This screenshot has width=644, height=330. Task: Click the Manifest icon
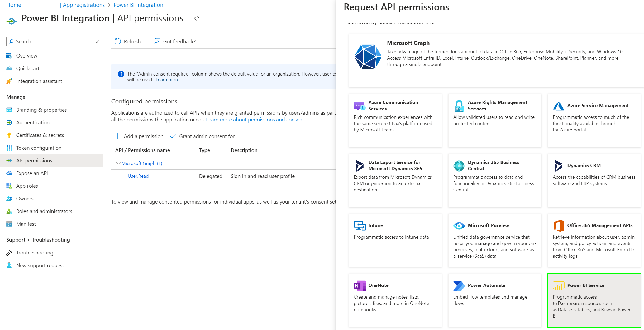(9, 224)
